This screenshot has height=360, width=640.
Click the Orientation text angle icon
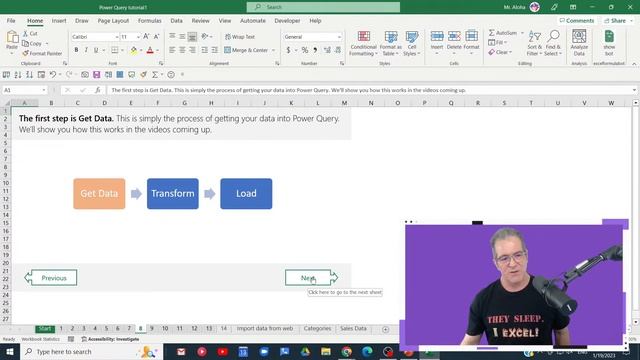(205, 36)
